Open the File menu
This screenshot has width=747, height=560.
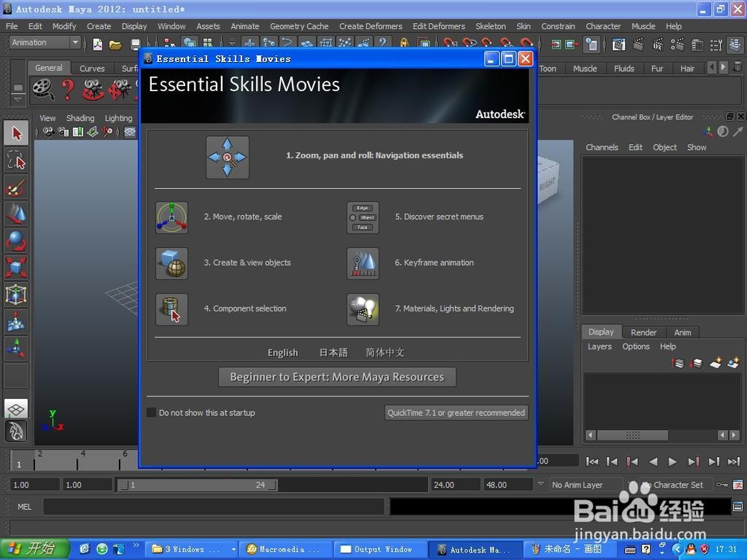pos(12,26)
